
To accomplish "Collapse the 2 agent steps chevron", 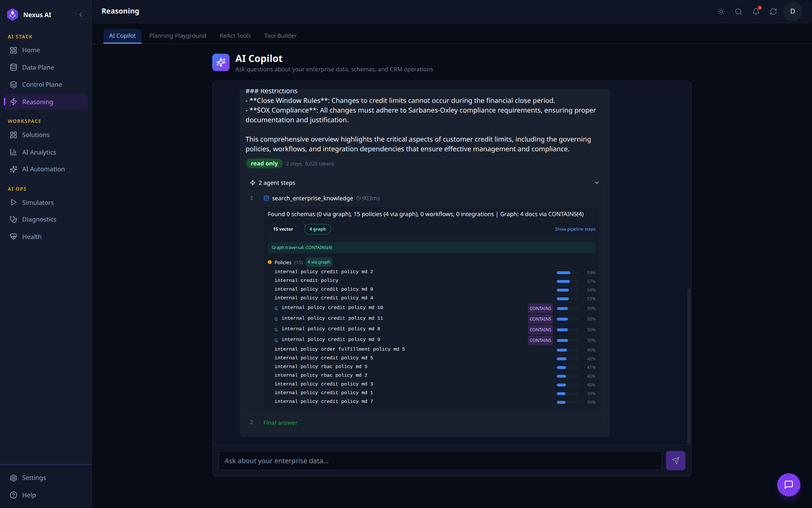I will click(x=596, y=183).
